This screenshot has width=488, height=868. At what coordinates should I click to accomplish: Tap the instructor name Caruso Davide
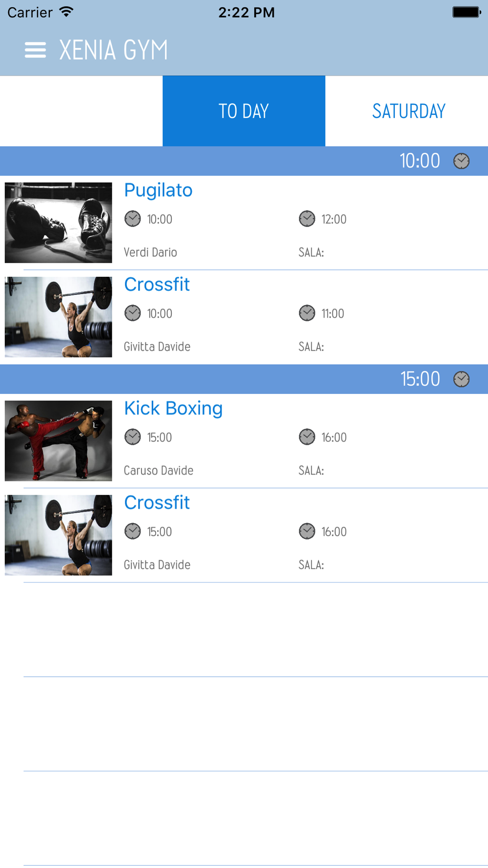159,470
